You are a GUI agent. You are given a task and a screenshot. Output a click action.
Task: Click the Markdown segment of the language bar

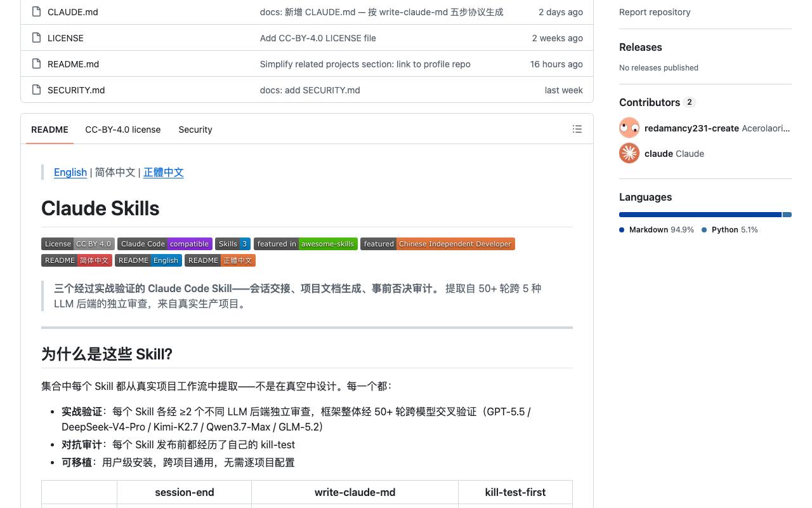pyautogui.click(x=700, y=215)
